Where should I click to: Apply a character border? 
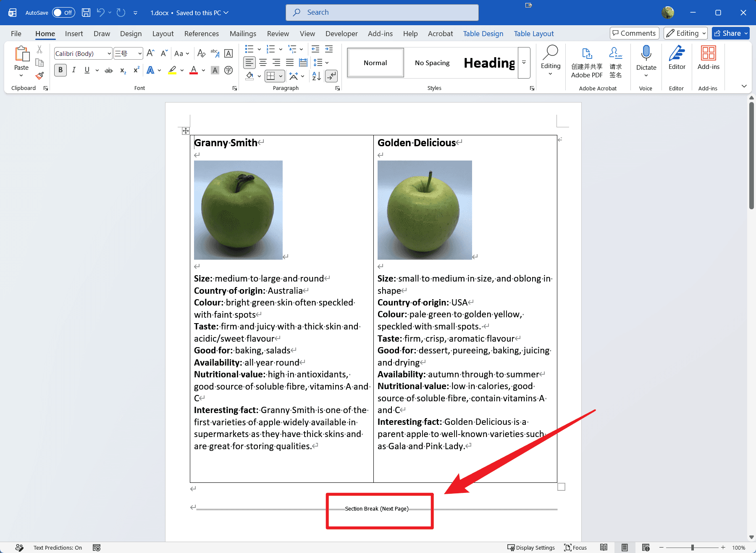[228, 53]
